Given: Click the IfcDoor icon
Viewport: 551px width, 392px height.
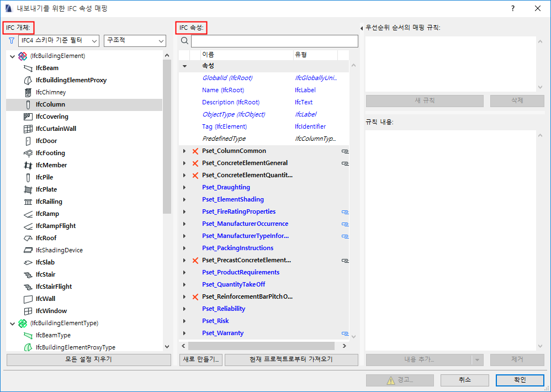Looking at the screenshot, I should click(28, 141).
